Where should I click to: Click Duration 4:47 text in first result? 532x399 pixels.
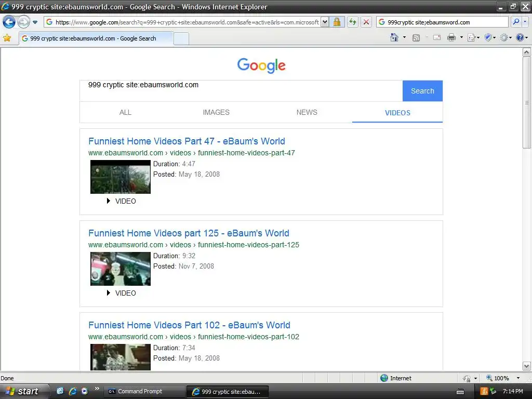point(174,164)
